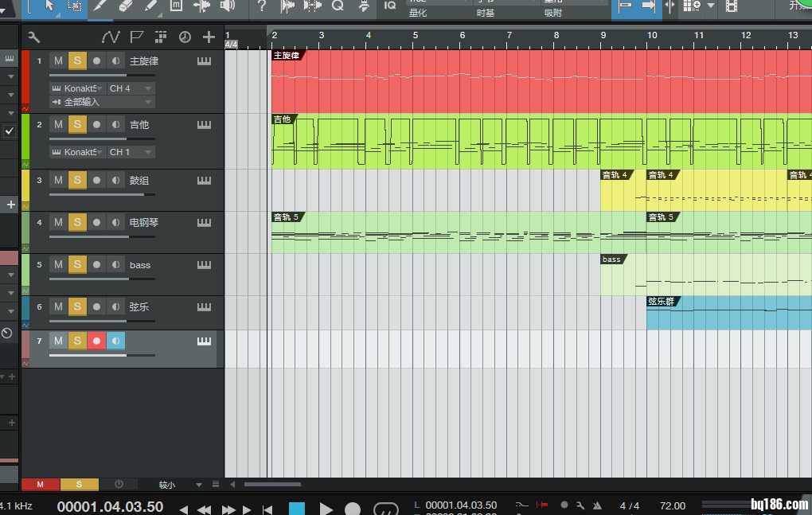Screen dimensions: 812x515
Task: Select the Arrow tool in the toolbar
Action: 49,6
